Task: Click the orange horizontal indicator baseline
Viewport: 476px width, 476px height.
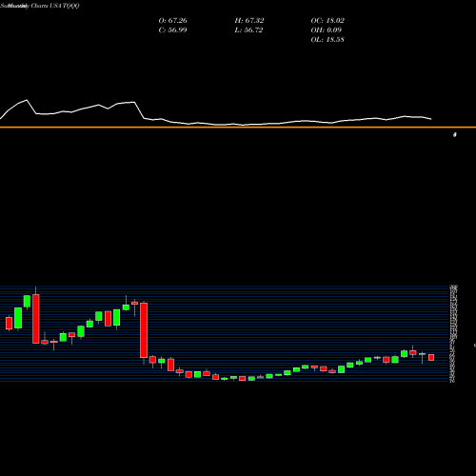Action: pos(238,128)
